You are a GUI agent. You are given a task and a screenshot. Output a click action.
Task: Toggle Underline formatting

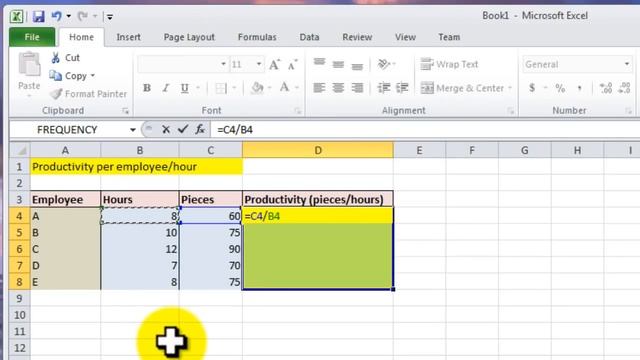(184, 88)
